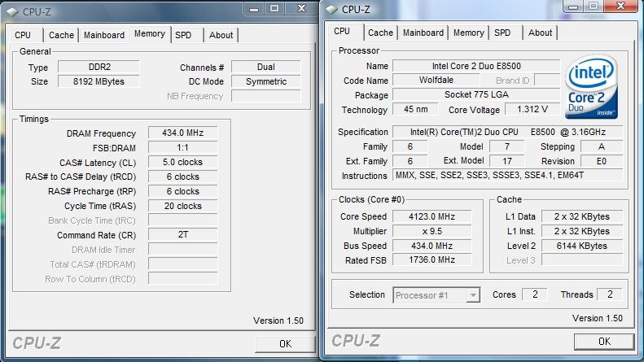Screen dimensions: 644x362
Task: Click the 1:1 FSB:DRAM value
Action: click(182, 148)
